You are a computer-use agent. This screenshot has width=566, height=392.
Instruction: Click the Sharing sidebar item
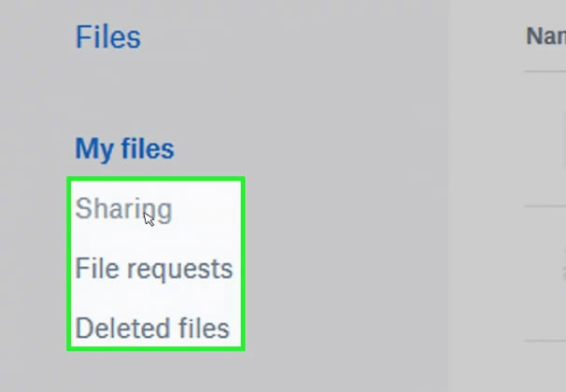[123, 208]
